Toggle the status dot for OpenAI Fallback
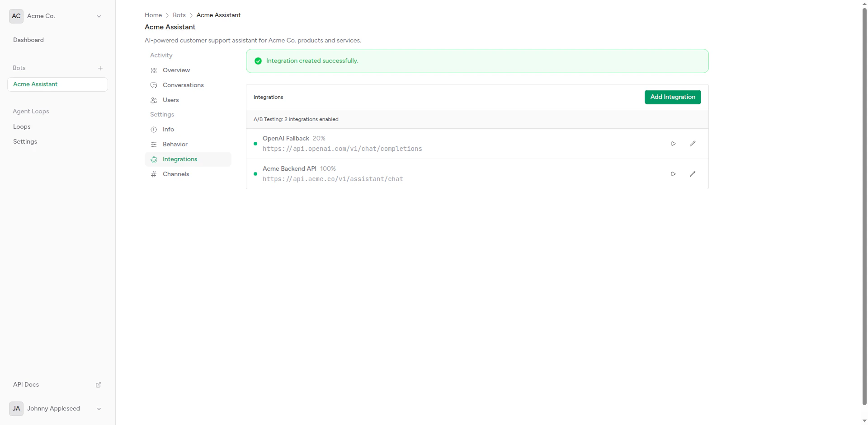Viewport: 868px width, 425px height. [256, 143]
